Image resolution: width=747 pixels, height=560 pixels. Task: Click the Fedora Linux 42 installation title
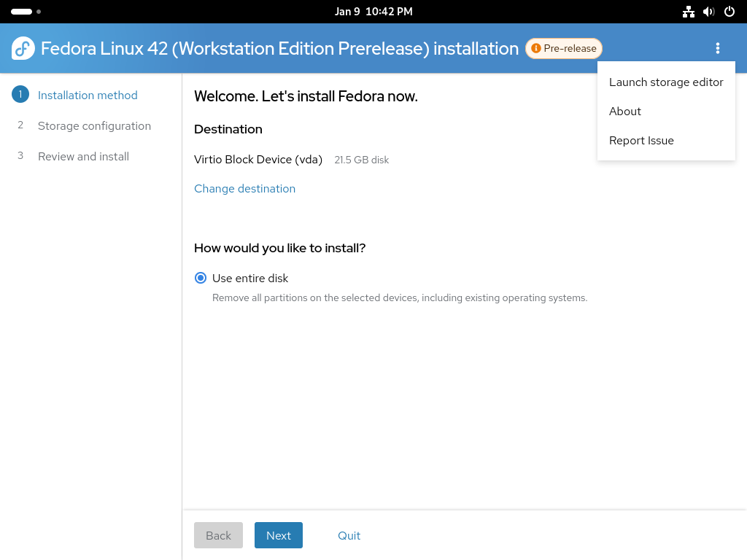click(279, 48)
